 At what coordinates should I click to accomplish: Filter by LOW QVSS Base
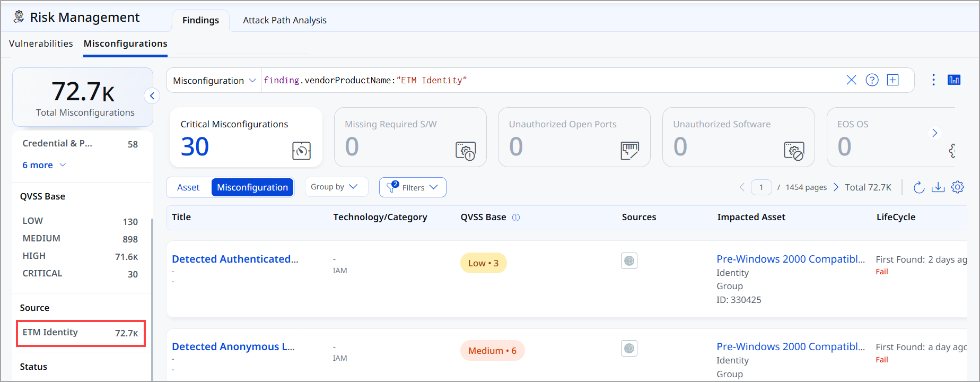point(80,221)
